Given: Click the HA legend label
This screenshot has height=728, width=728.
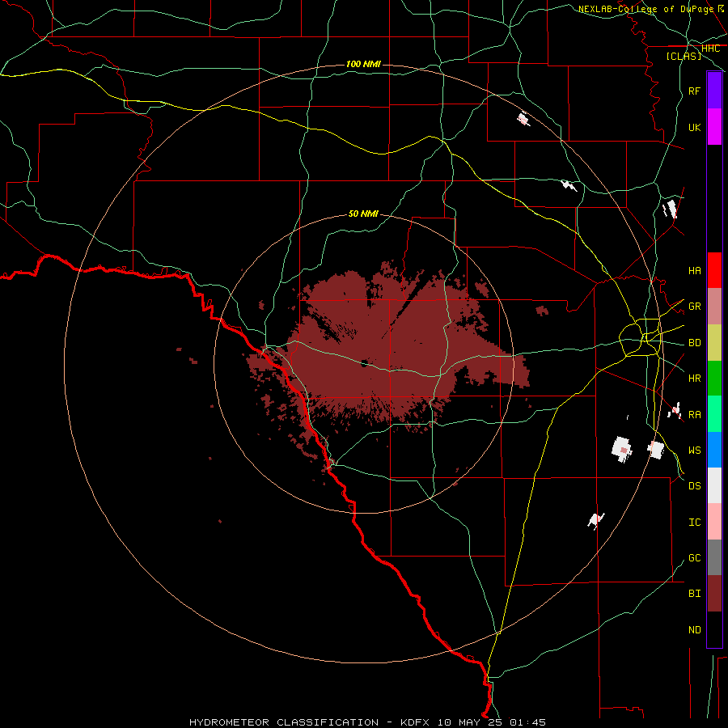Looking at the screenshot, I should click(695, 270).
